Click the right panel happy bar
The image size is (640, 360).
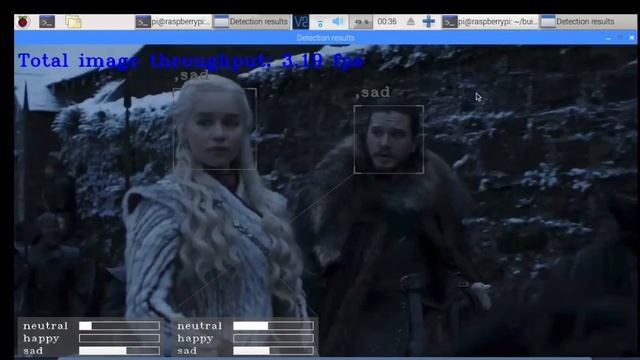pos(273,338)
